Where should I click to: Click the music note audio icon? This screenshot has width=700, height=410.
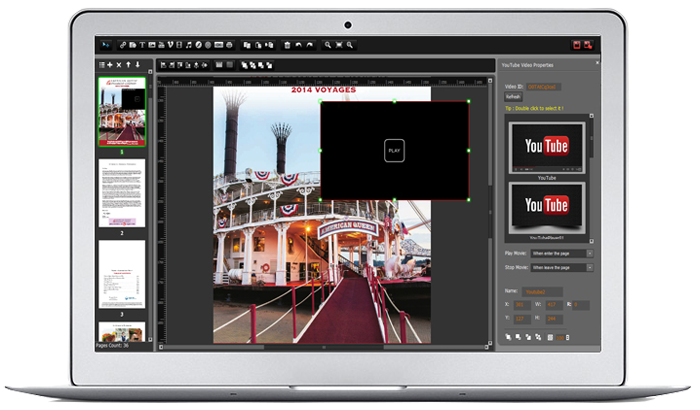pyautogui.click(x=189, y=45)
